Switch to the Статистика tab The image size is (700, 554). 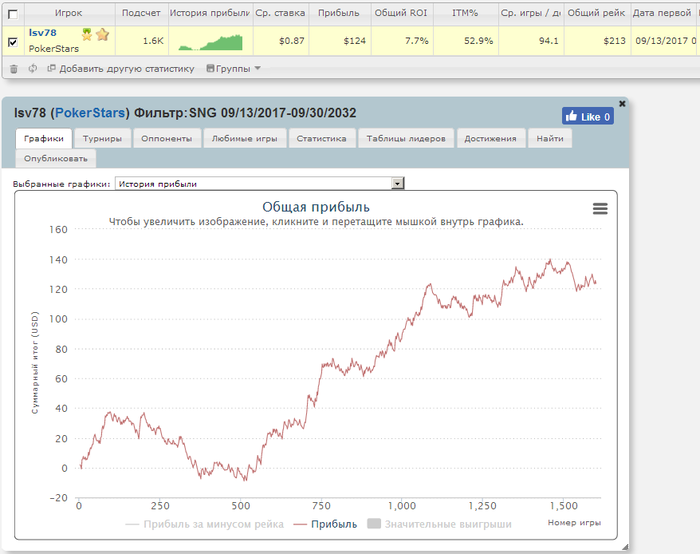click(322, 139)
